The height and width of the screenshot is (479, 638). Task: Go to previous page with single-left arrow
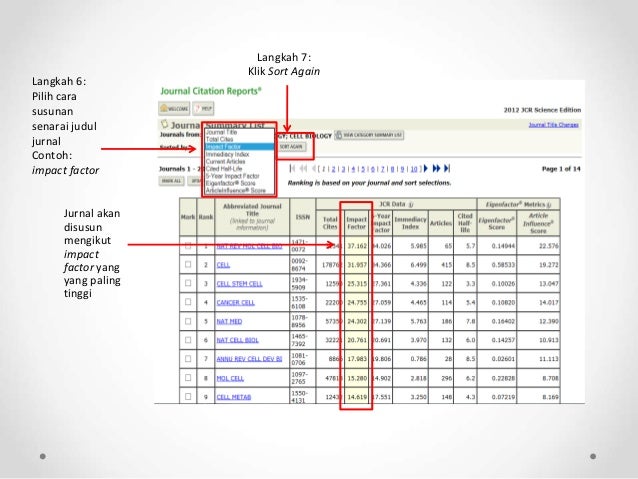pyautogui.click(x=314, y=168)
